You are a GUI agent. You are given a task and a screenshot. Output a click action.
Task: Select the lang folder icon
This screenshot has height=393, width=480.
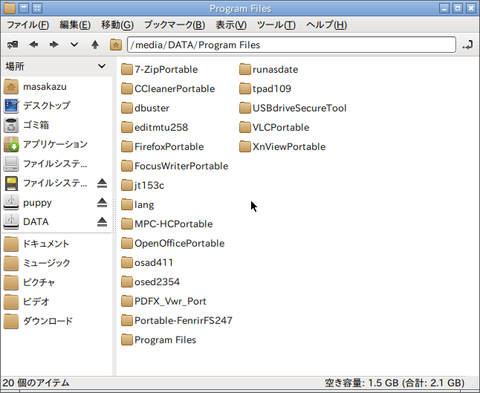tap(127, 205)
